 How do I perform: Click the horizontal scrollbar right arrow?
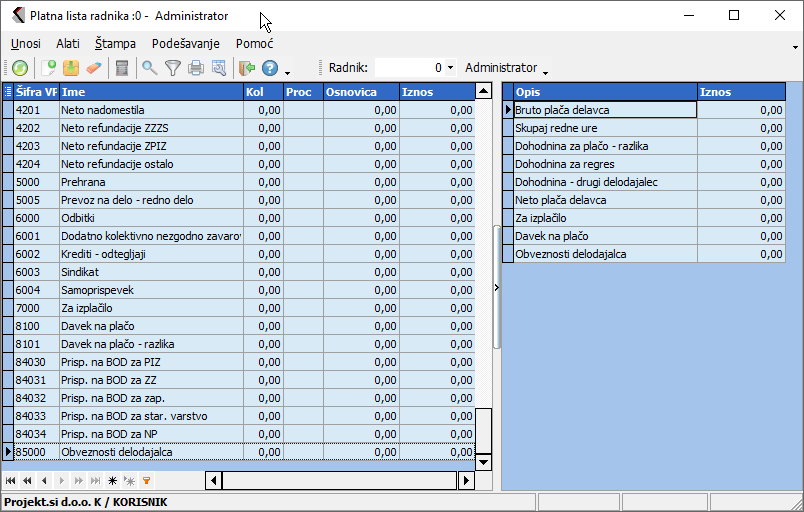(466, 481)
